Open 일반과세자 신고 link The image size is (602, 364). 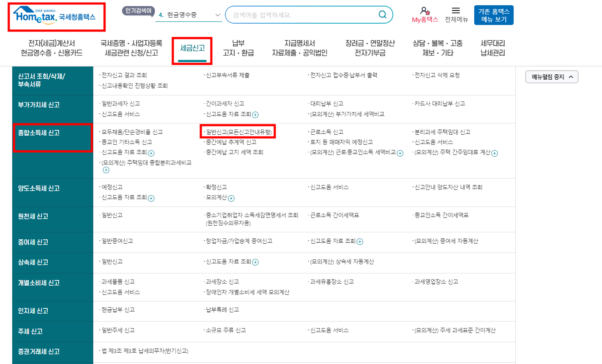[x=120, y=104]
